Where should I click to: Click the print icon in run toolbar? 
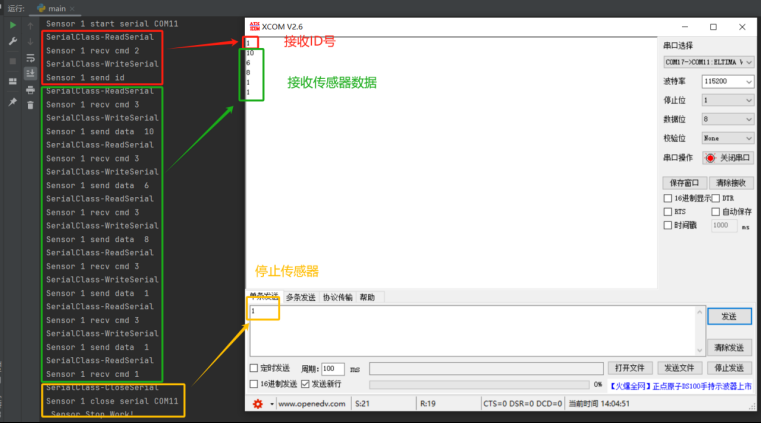[x=31, y=90]
